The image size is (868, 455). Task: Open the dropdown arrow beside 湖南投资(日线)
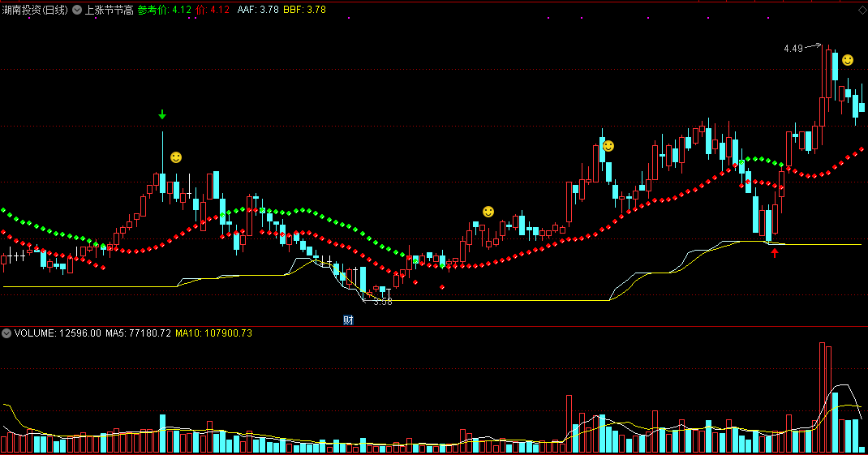[x=77, y=10]
